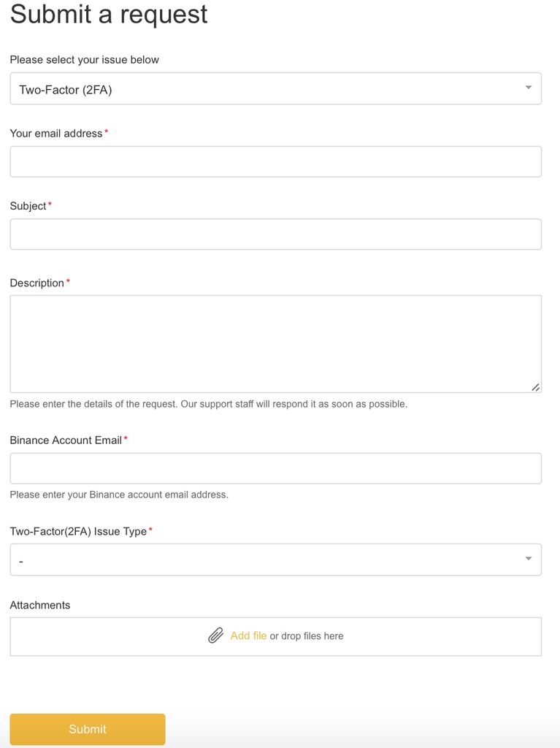
Task: Click the "Submit a request" heading
Action: [109, 15]
